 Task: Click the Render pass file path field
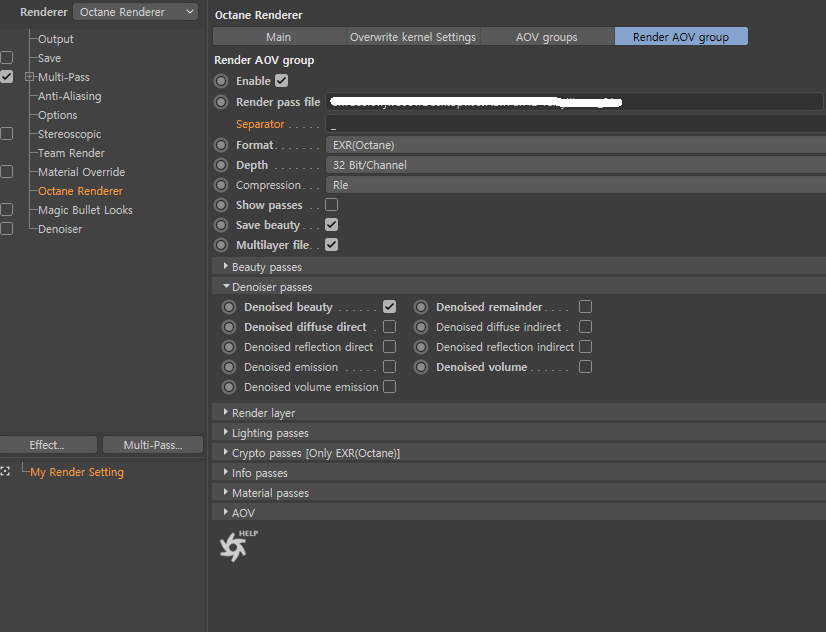(x=575, y=102)
